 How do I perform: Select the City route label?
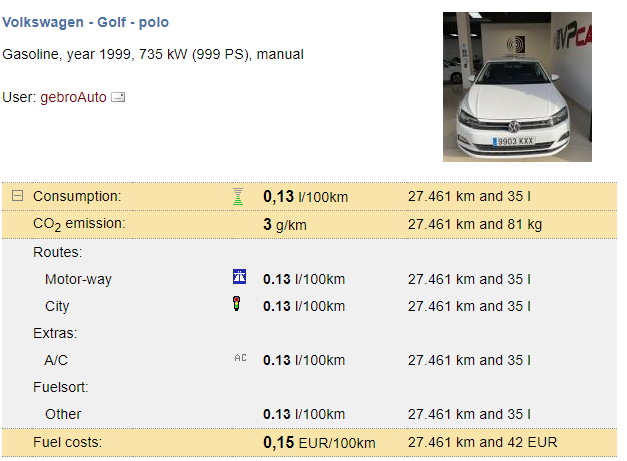tap(57, 306)
